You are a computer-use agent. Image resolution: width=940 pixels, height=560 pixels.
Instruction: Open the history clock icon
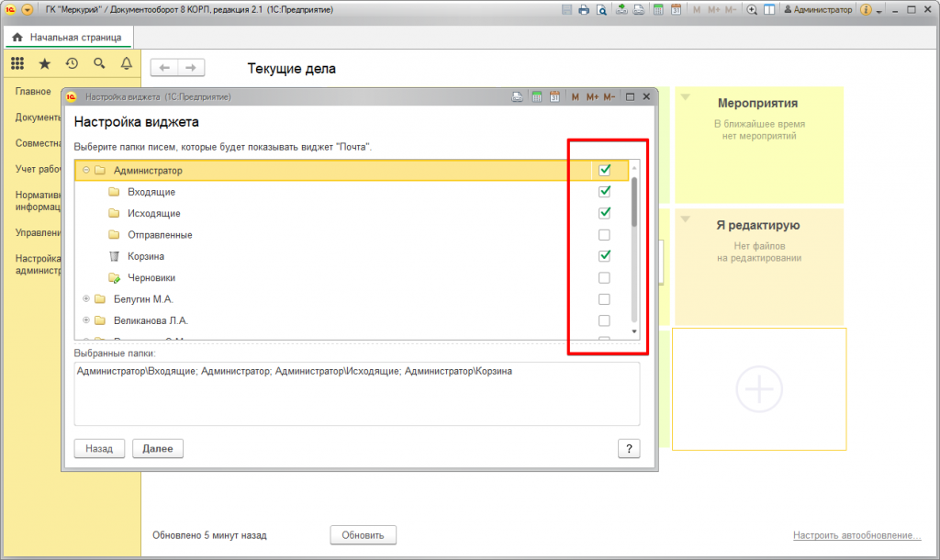(x=72, y=63)
